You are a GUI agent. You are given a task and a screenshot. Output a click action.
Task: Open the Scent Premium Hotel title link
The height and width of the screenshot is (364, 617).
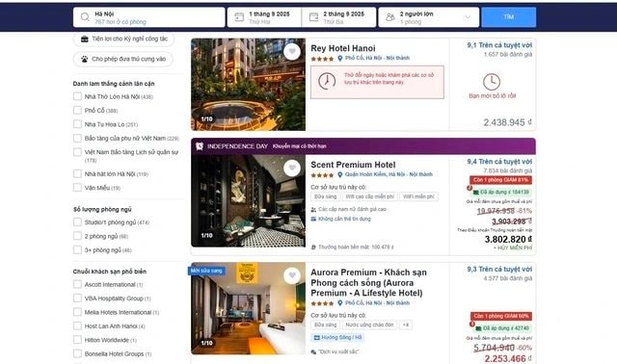tap(353, 165)
